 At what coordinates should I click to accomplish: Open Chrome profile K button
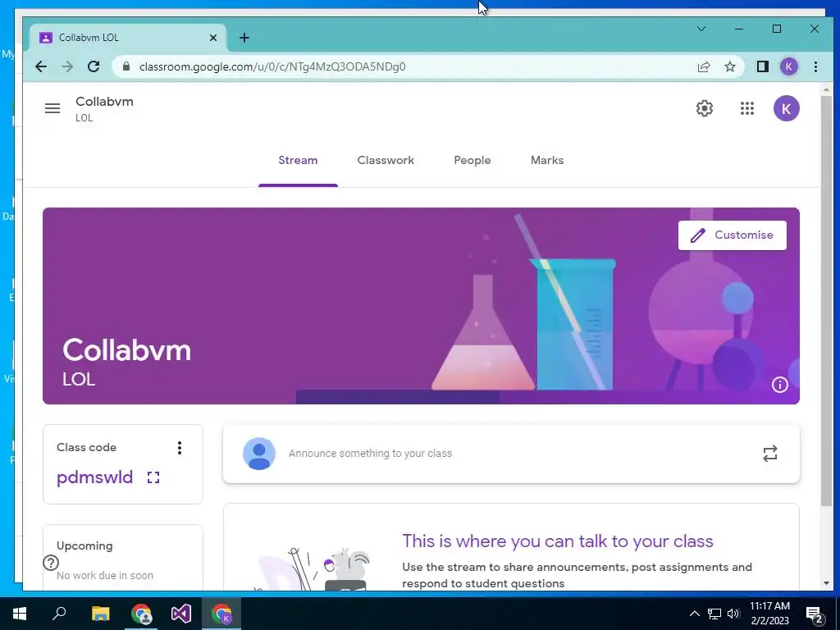[788, 66]
